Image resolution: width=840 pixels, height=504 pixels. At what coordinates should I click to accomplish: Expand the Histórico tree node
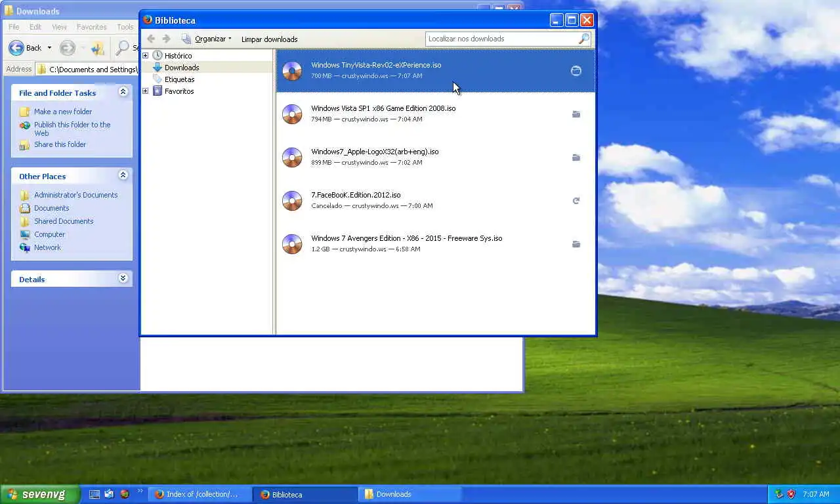click(x=146, y=56)
